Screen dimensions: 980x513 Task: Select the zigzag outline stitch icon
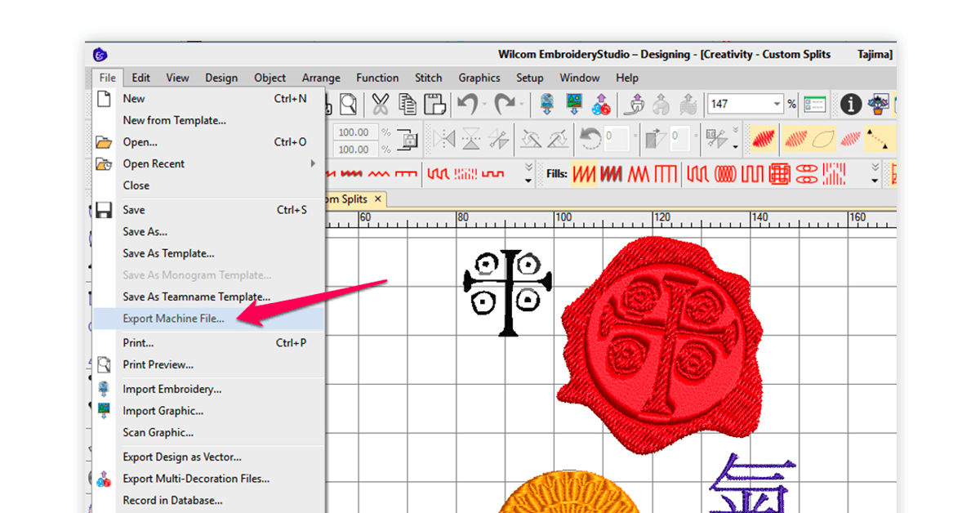click(x=378, y=174)
